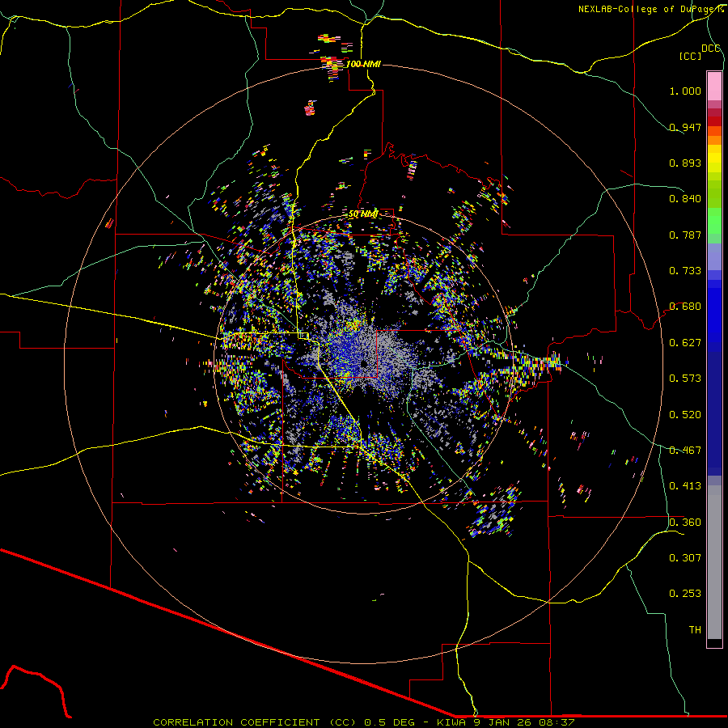728x728 pixels.
Task: Select the 0.840 scale value
Action: 685,199
